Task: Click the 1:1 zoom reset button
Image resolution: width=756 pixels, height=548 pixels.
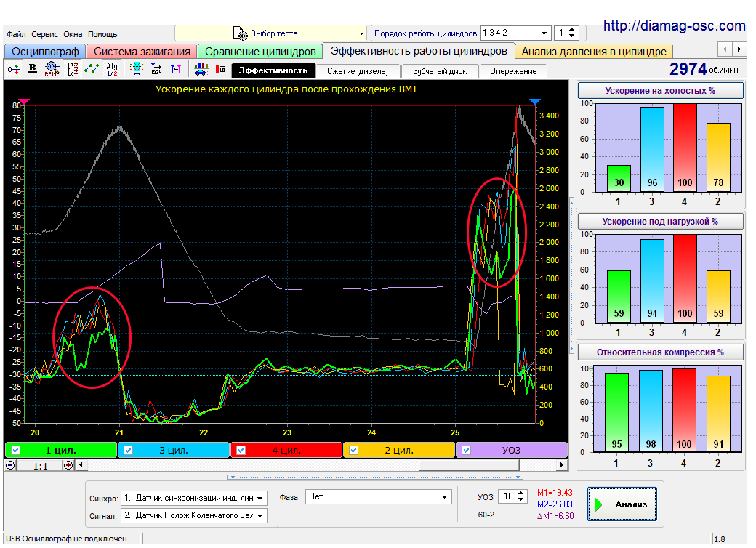Action: tap(40, 466)
